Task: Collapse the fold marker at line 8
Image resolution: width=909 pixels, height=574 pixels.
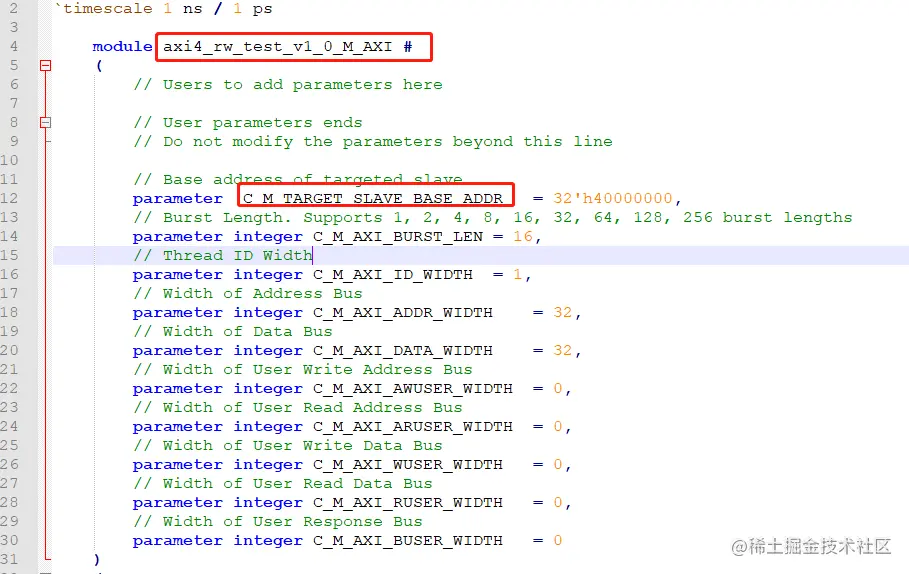Action: (46, 122)
